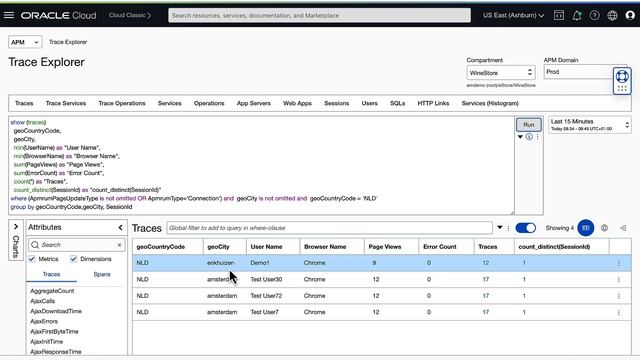Switch to the Trace Services tab
The image size is (640, 360).
(x=66, y=103)
